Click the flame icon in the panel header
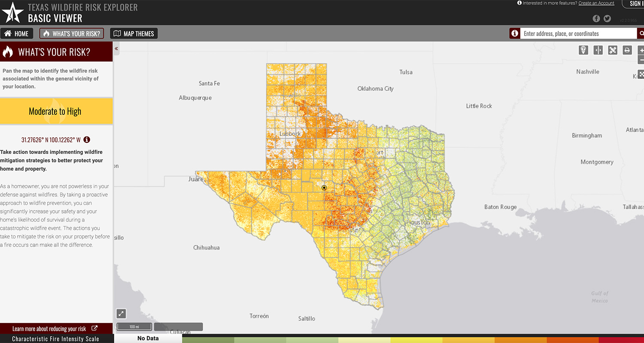644x343 pixels. pyautogui.click(x=8, y=52)
